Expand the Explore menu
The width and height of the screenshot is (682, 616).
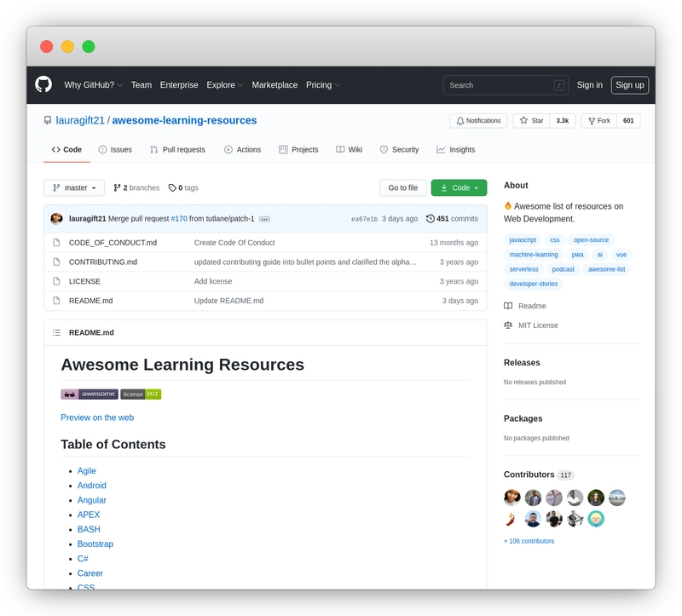pyautogui.click(x=224, y=84)
